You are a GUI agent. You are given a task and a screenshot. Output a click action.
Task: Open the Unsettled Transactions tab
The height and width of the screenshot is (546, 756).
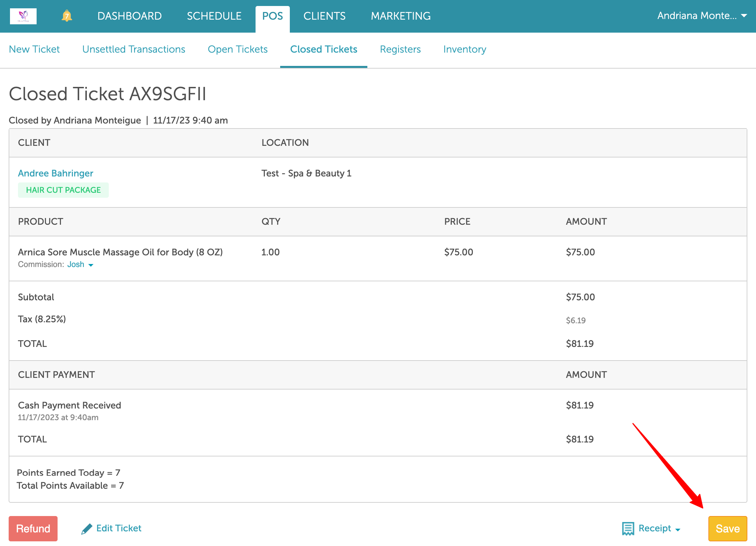pos(134,49)
